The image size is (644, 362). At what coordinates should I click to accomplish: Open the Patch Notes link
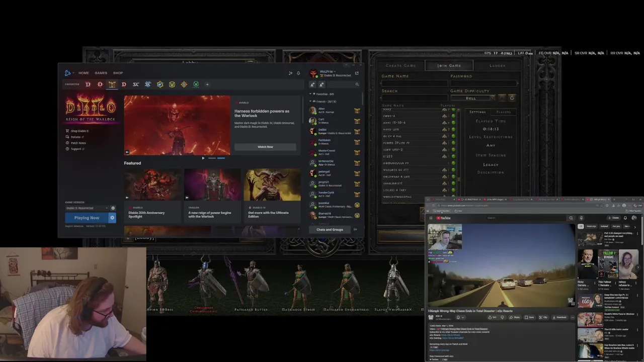click(x=78, y=143)
